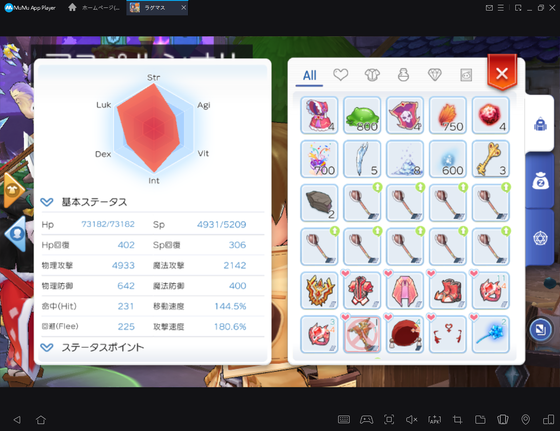Click the Flee value 225
This screenshot has height=431, width=560.
[x=126, y=326]
